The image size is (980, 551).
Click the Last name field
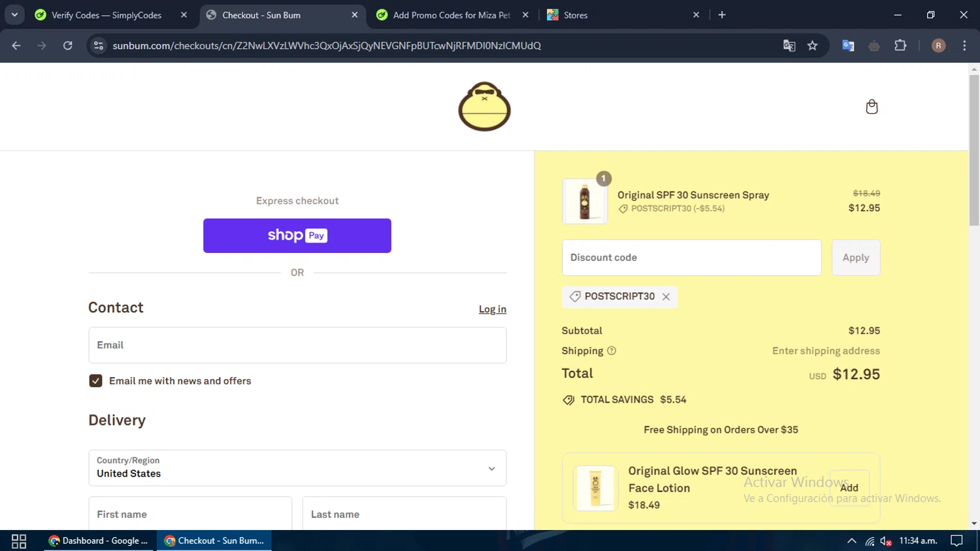pos(404,514)
